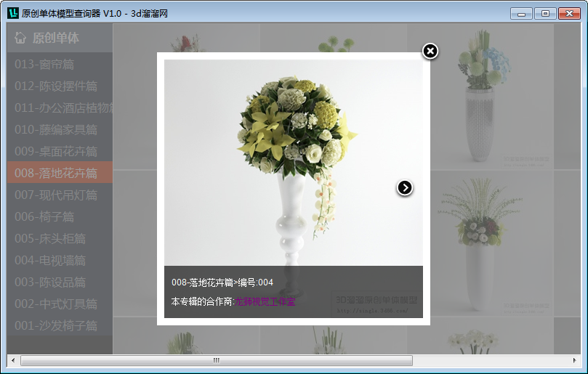Click the scrollbar left arrow
Viewport: 588px width, 374px height.
click(x=13, y=360)
